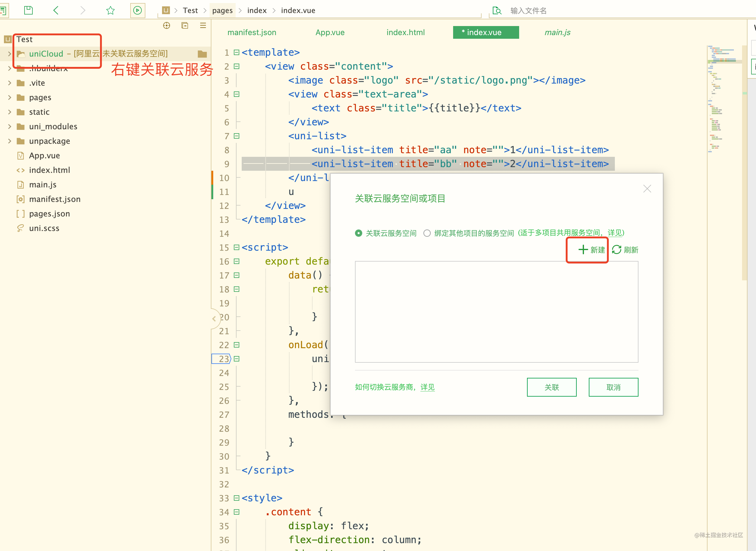
Task: Select 关联云服务空间 radio option
Action: coord(359,233)
